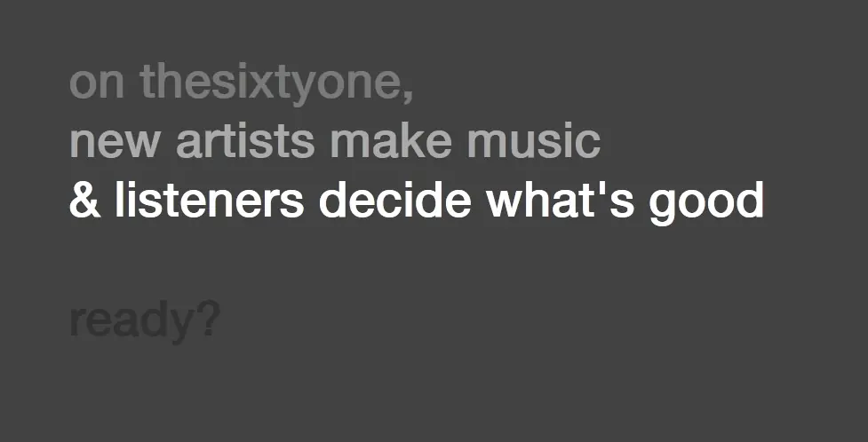The width and height of the screenshot is (868, 442).
Task: Click the faded "ready?" prompt
Action: pos(144,321)
